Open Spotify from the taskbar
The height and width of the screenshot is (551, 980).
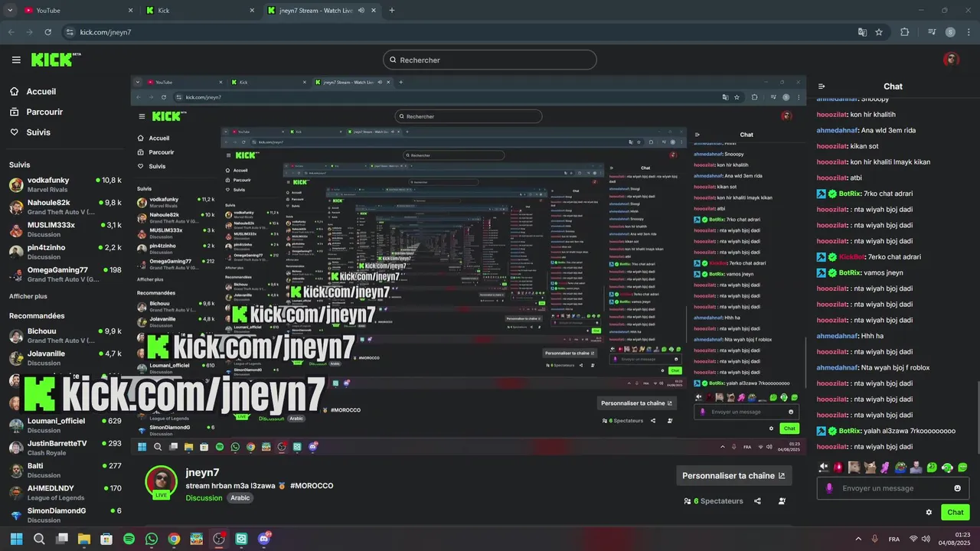click(x=129, y=539)
